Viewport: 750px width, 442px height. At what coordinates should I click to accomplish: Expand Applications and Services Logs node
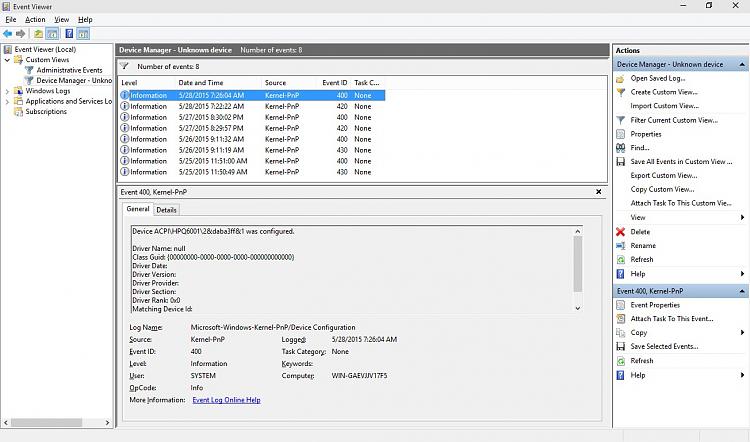pos(8,101)
